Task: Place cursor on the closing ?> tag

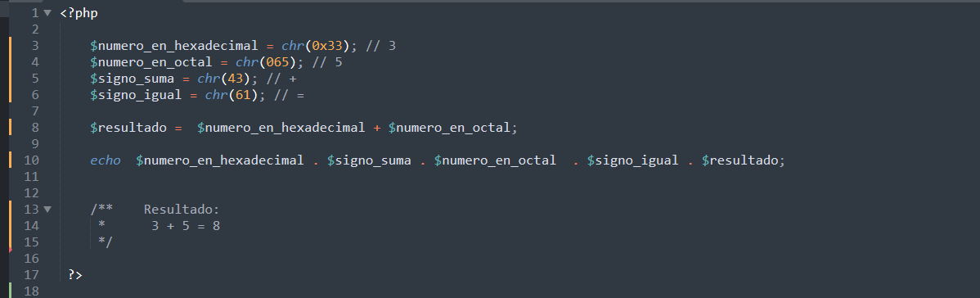Action: (x=75, y=275)
